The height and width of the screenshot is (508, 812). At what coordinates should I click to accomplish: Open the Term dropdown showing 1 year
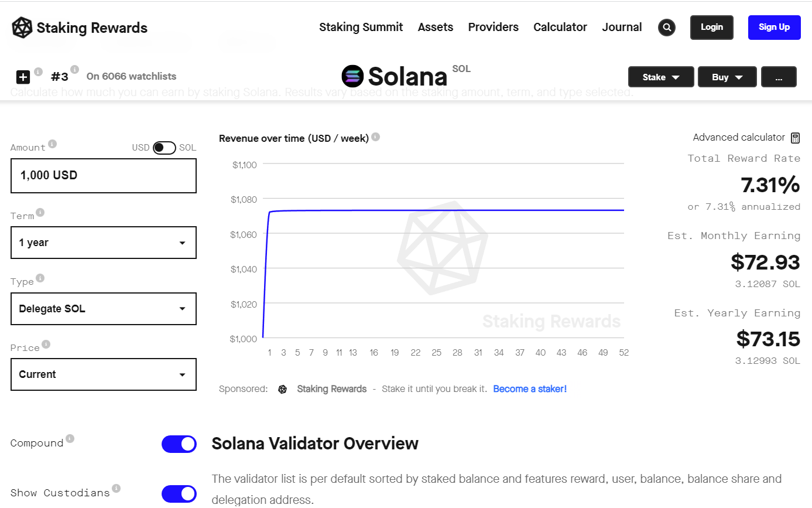[x=104, y=243]
